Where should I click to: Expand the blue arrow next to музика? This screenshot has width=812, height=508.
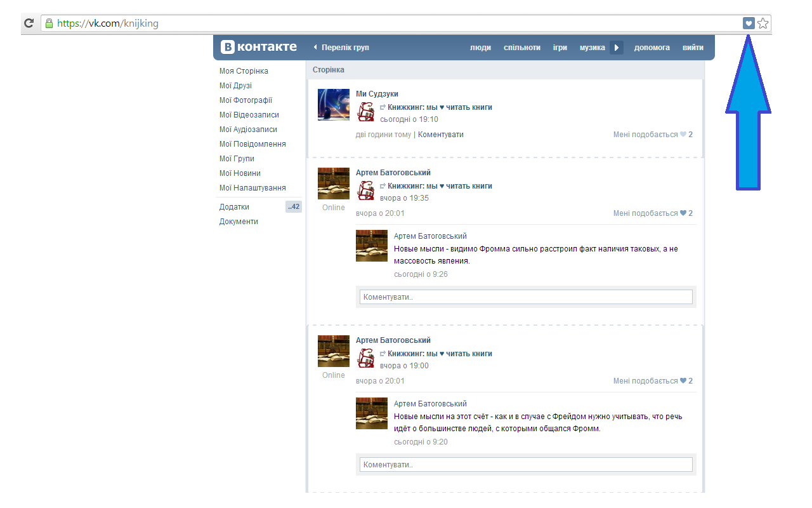[x=616, y=47]
